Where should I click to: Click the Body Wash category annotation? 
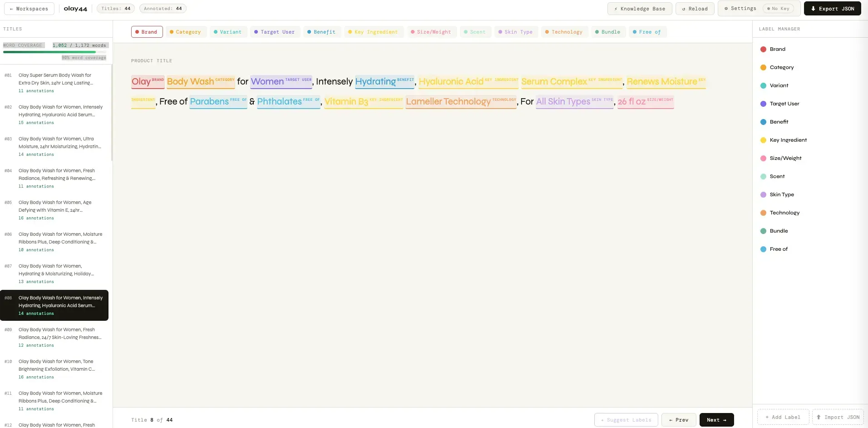tap(201, 82)
